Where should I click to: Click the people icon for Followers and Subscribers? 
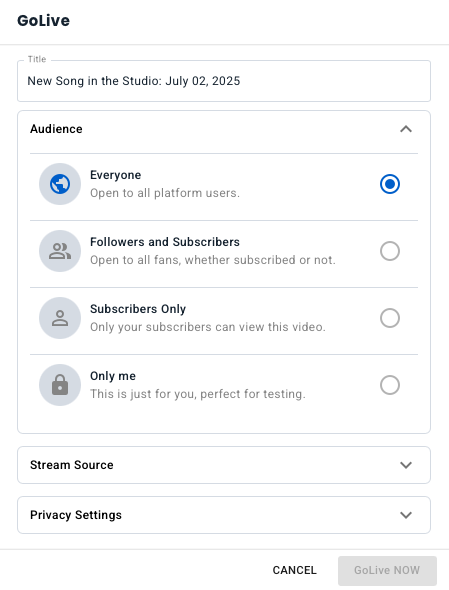[60, 251]
